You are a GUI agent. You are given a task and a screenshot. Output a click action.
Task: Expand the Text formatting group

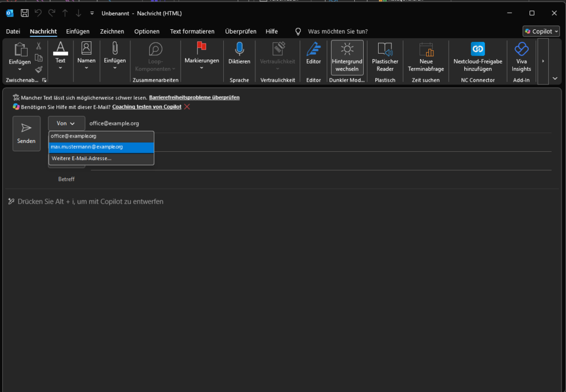pos(60,56)
